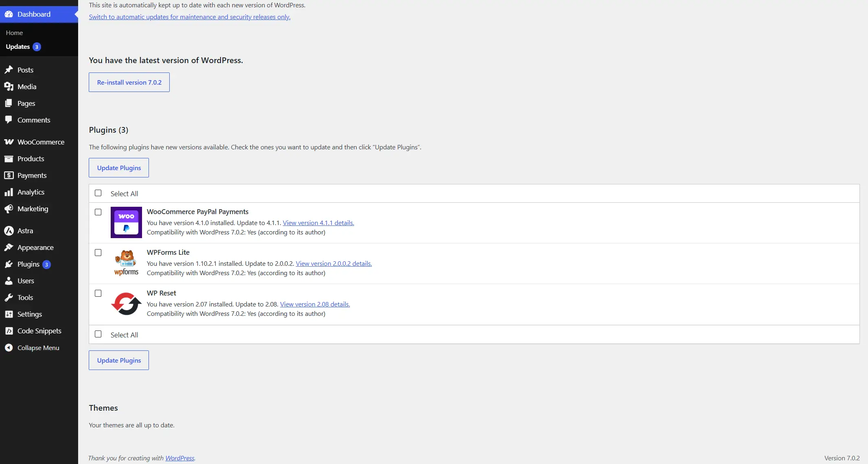Click the Collapse Menu arrow icon
Image resolution: width=868 pixels, height=464 pixels.
tap(9, 348)
